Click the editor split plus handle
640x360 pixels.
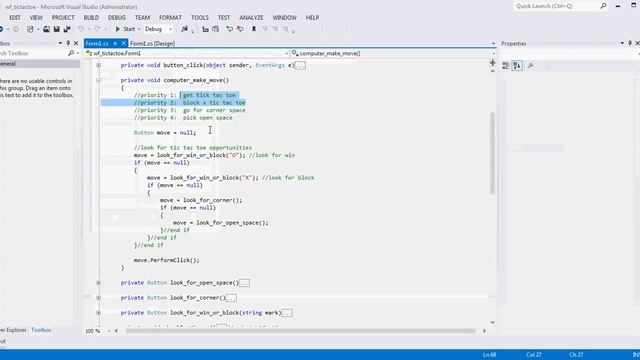tap(492, 63)
